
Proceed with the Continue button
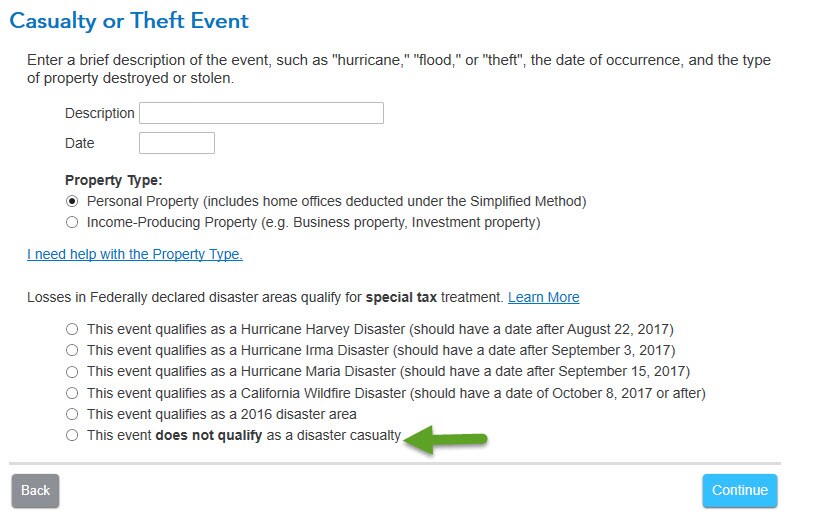click(x=739, y=490)
